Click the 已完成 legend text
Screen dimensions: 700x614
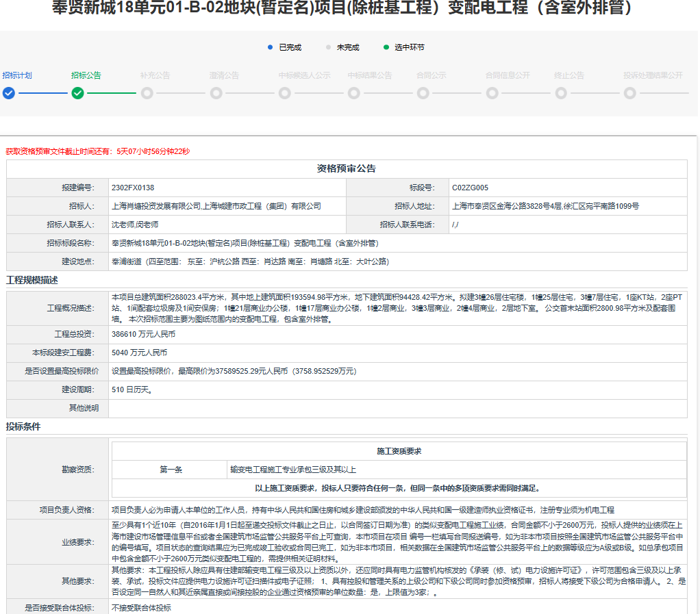[290, 47]
